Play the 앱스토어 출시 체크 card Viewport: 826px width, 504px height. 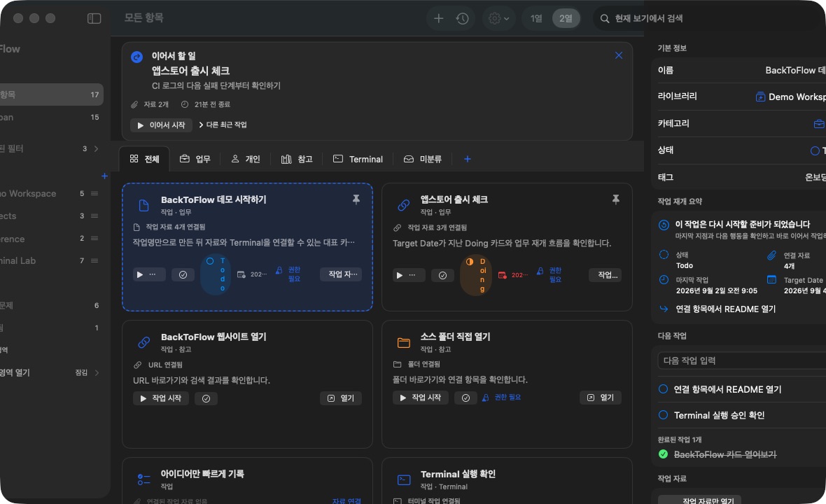409,275
